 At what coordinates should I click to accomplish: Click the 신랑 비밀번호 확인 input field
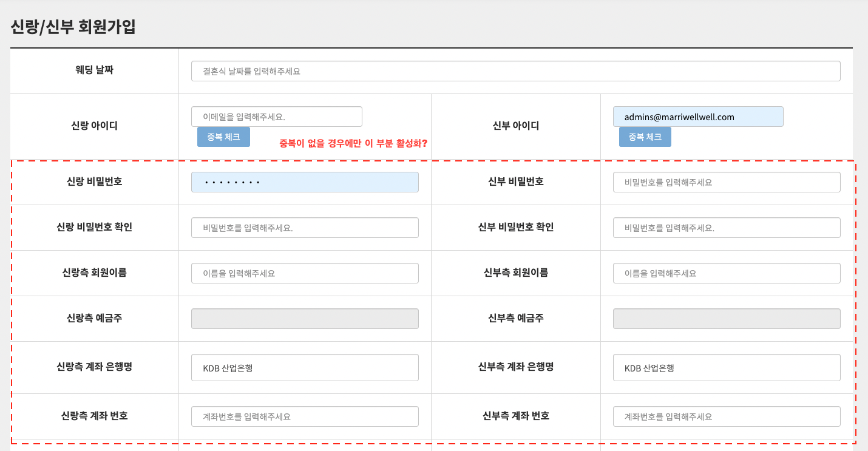(305, 228)
